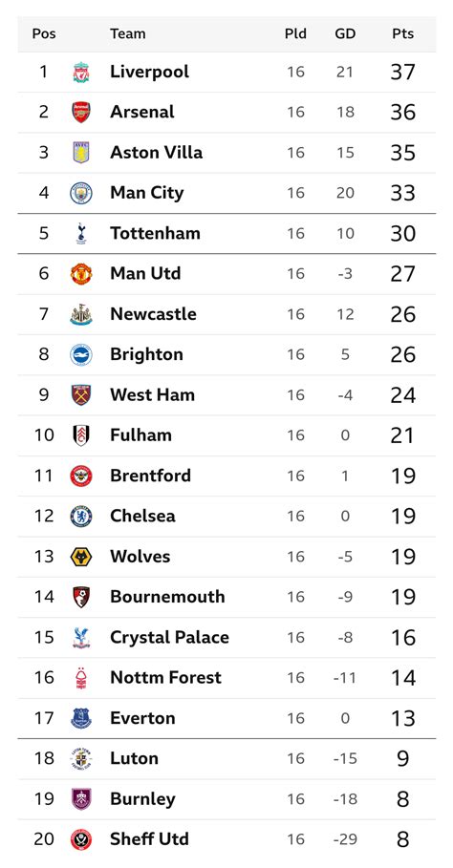Click Liverpool's 37 points value
Image resolution: width=453 pixels, height=868 pixels.
pyautogui.click(x=402, y=72)
